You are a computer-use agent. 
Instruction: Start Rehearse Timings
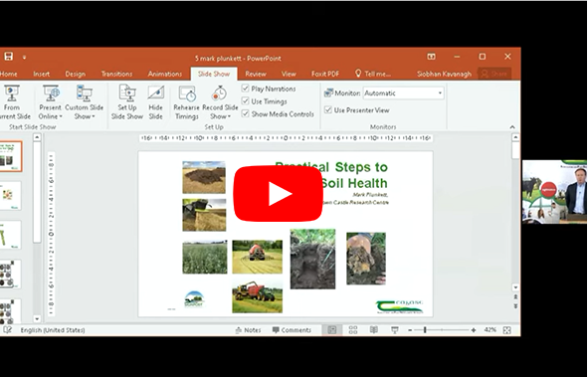(186, 102)
